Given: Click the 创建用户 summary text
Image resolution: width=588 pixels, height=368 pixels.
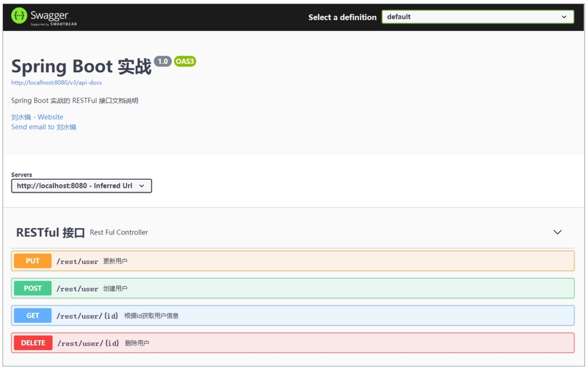Looking at the screenshot, I should tap(115, 288).
